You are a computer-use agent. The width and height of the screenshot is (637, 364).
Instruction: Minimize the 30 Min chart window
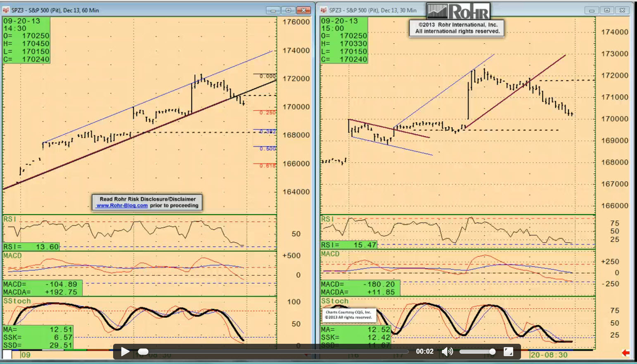(x=592, y=10)
